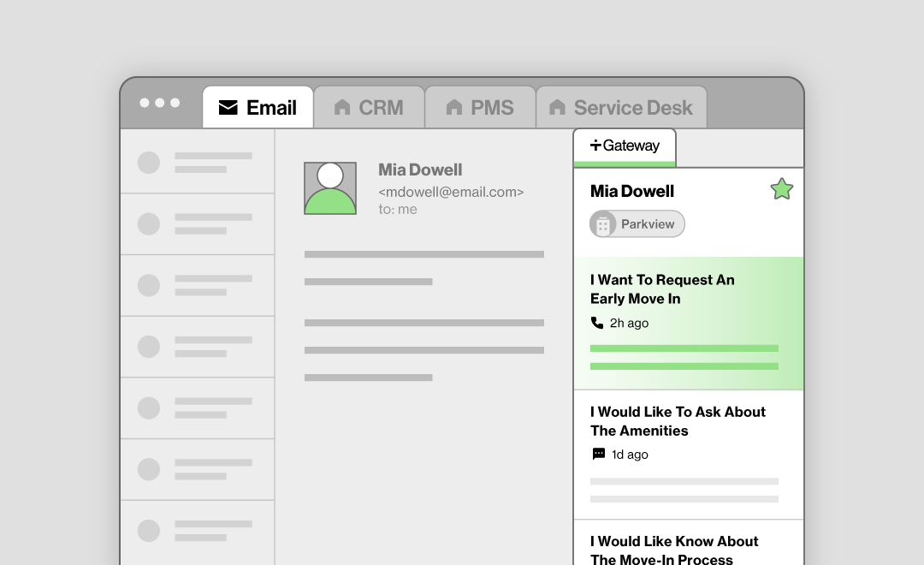Click the phone icon next to 2h ago

coord(597,323)
